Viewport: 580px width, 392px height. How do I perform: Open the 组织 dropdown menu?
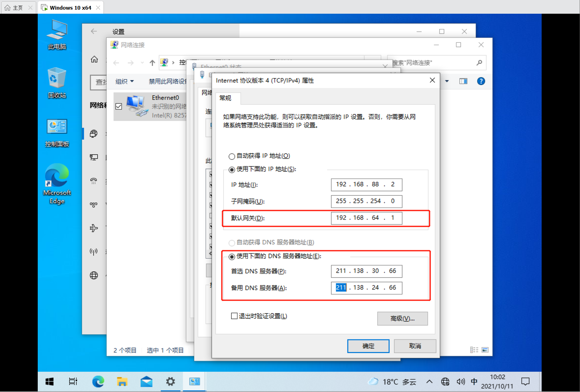coord(124,81)
